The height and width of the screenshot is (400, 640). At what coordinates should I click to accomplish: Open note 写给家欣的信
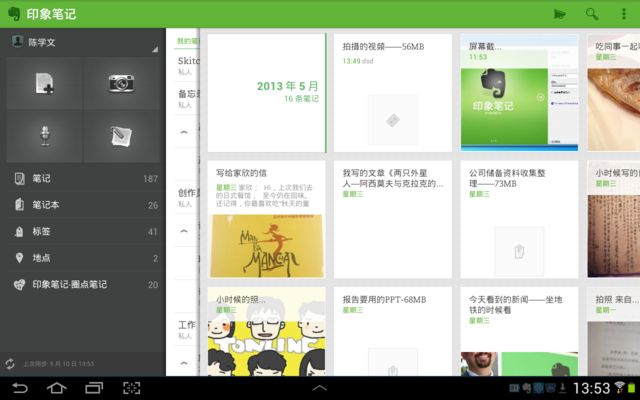tap(267, 220)
